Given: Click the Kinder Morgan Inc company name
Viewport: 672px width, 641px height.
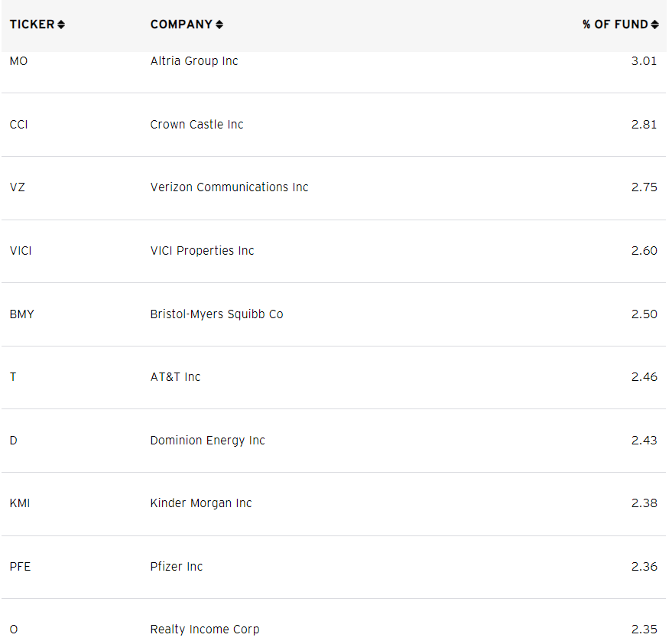Looking at the screenshot, I should [x=201, y=503].
